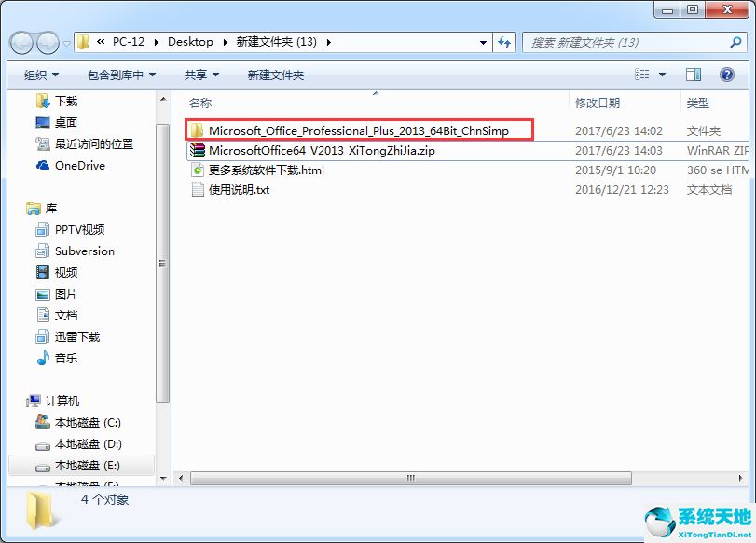Image resolution: width=756 pixels, height=543 pixels.
Task: Click the WinRAR archive icon of the zip
Action: 198,150
